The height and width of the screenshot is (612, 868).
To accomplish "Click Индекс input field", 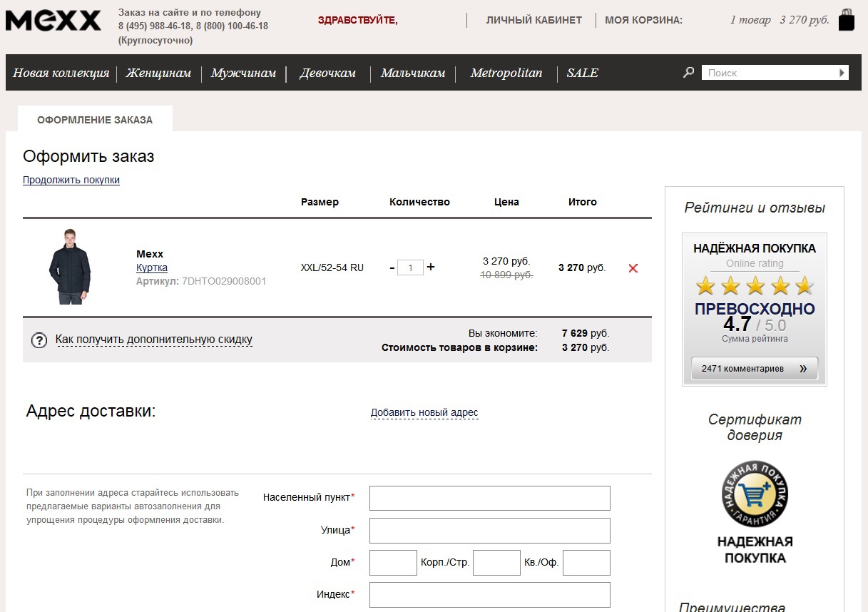I will tap(490, 594).
